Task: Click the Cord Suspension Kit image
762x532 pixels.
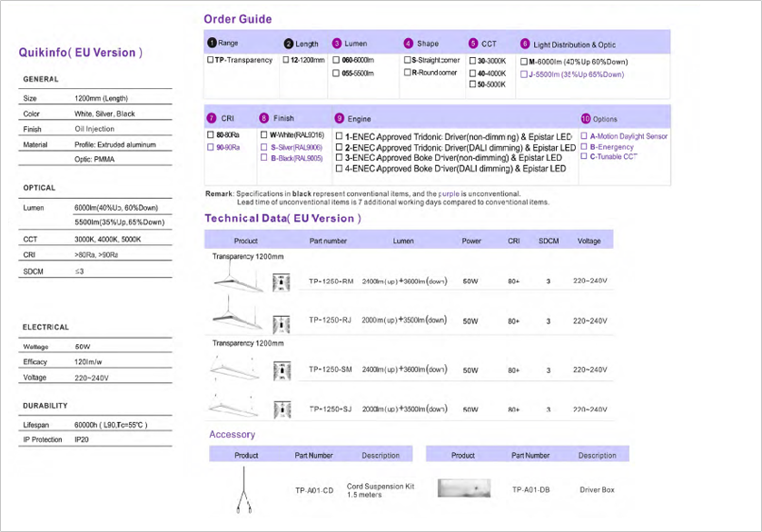Action: click(x=243, y=490)
